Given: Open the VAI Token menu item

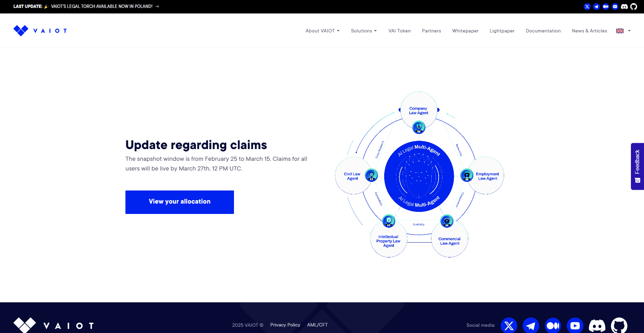Looking at the screenshot, I should pyautogui.click(x=400, y=31).
